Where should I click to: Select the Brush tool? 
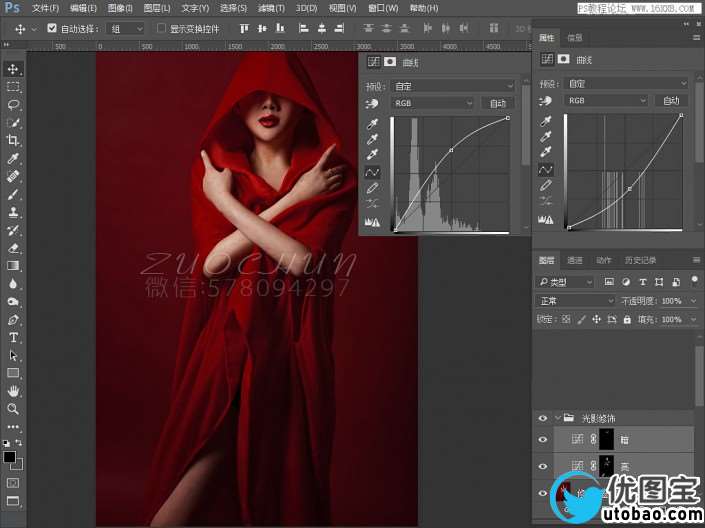(x=13, y=194)
